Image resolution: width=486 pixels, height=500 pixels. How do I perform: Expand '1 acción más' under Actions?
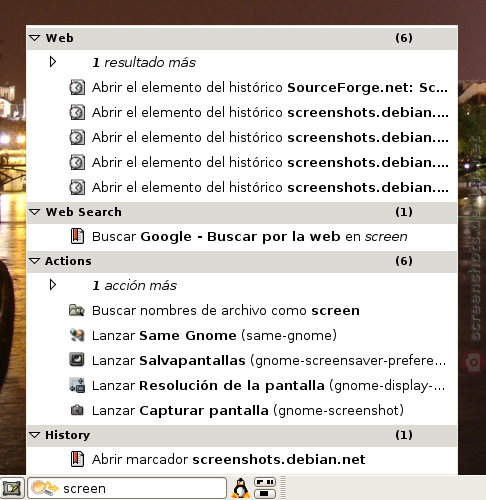click(x=53, y=285)
